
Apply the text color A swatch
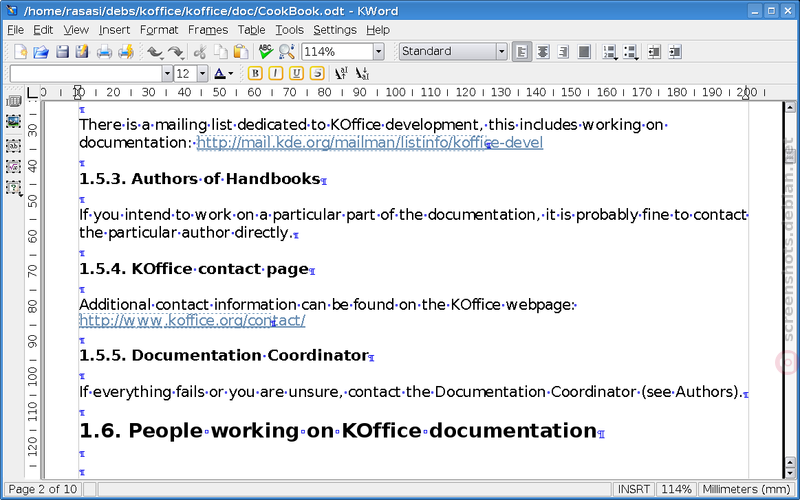coord(220,74)
